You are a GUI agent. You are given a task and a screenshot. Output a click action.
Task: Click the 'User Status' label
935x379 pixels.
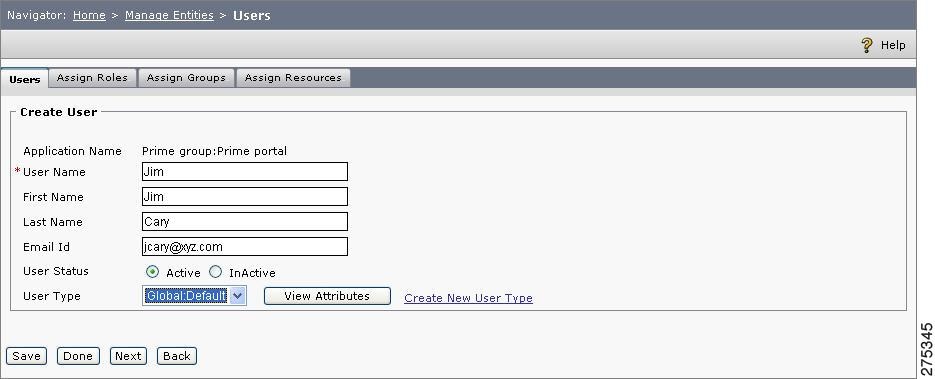55,271
